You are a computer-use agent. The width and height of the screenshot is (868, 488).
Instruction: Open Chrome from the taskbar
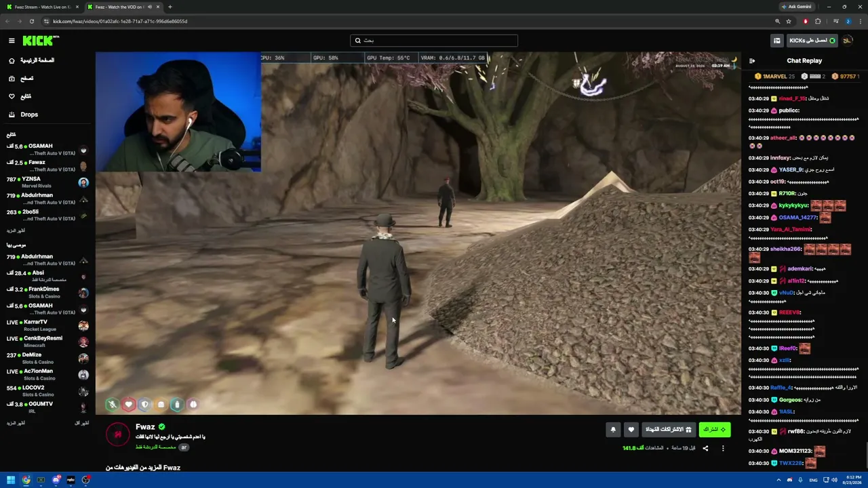[26, 480]
